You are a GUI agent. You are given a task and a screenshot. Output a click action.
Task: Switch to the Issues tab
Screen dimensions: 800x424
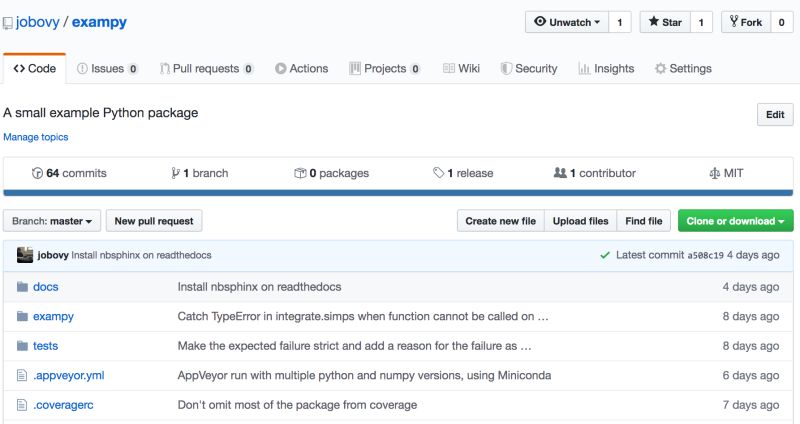[107, 69]
